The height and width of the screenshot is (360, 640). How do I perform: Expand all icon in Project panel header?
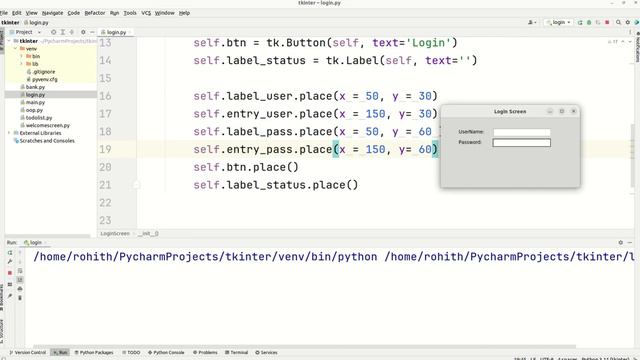63,32
